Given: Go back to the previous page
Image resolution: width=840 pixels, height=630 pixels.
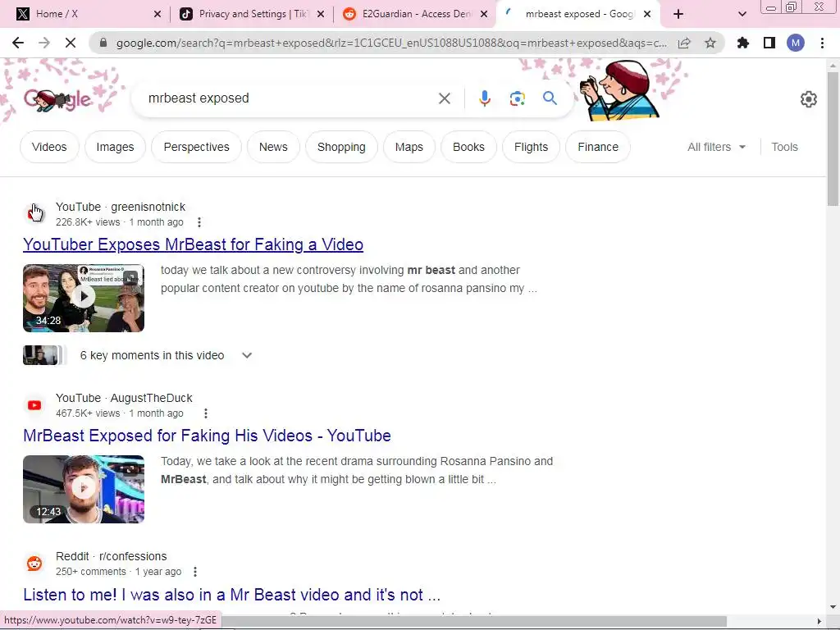Looking at the screenshot, I should 18,43.
